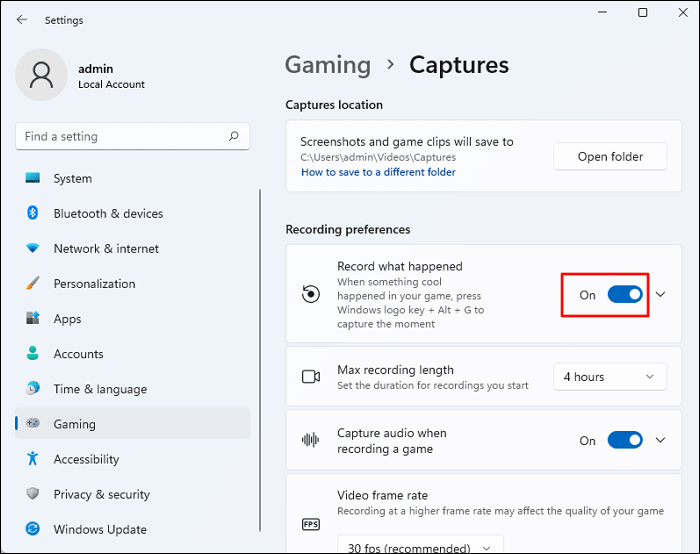
Task: Click the admin profile avatar
Action: click(42, 77)
